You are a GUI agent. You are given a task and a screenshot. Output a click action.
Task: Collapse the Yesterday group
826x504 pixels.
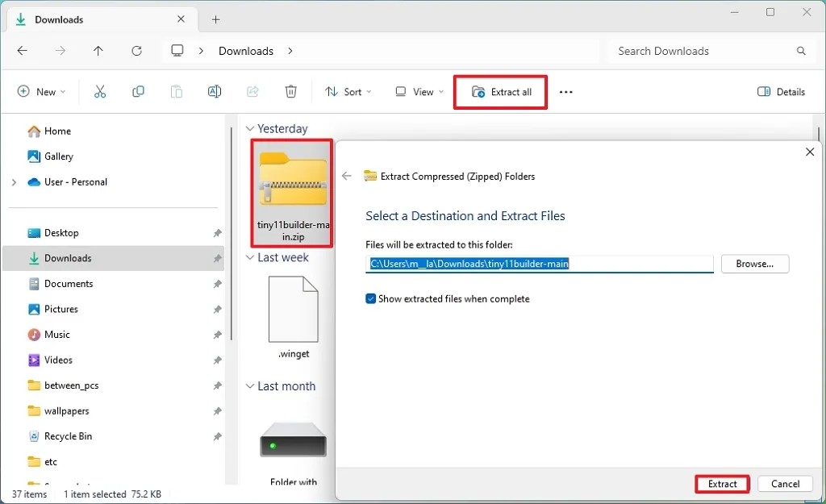click(x=249, y=128)
